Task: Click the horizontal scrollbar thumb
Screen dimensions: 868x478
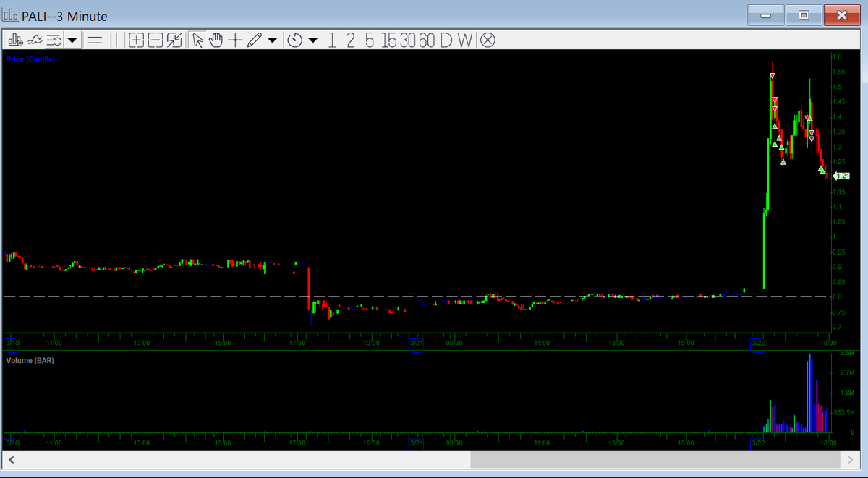Action: 655,459
